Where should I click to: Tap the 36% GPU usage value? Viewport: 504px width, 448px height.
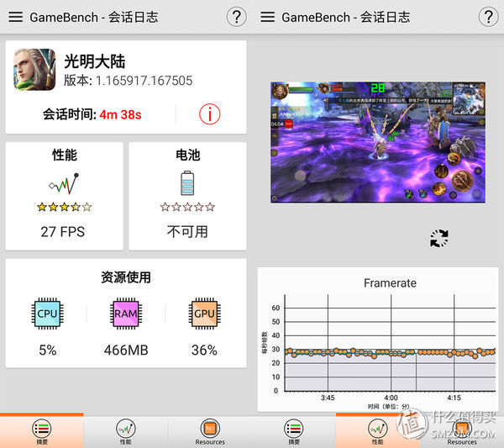tap(204, 350)
